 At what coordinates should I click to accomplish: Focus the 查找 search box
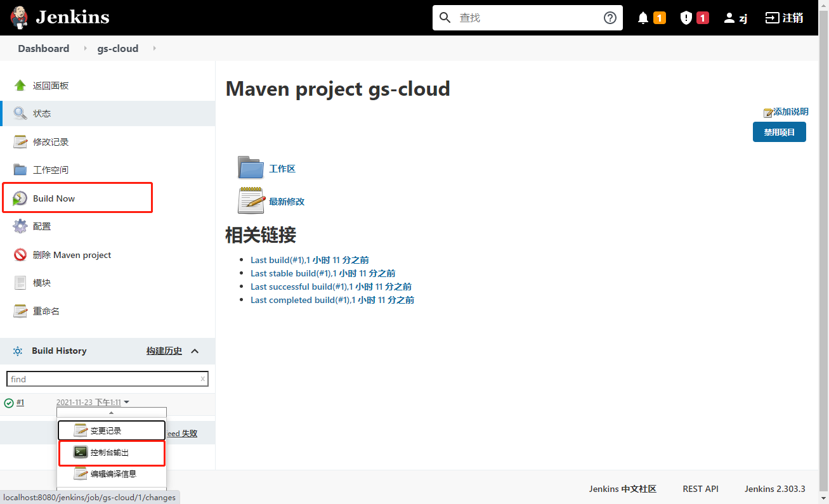click(x=528, y=18)
